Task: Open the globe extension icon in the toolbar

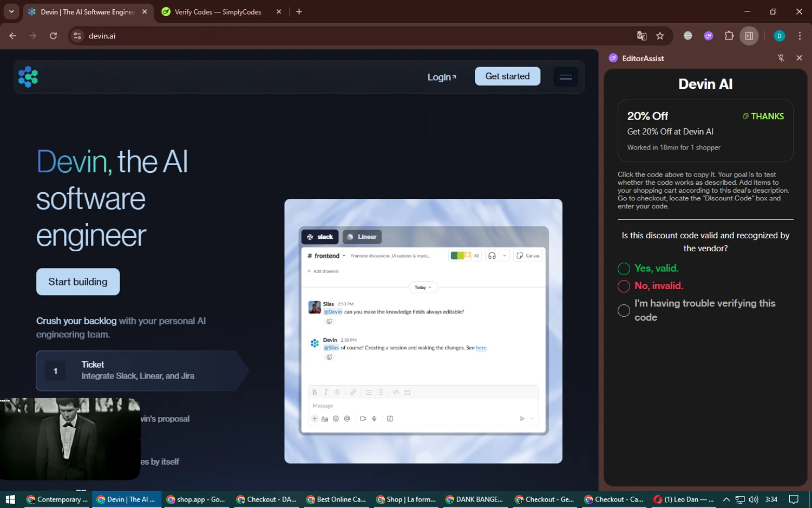Action: (688, 36)
